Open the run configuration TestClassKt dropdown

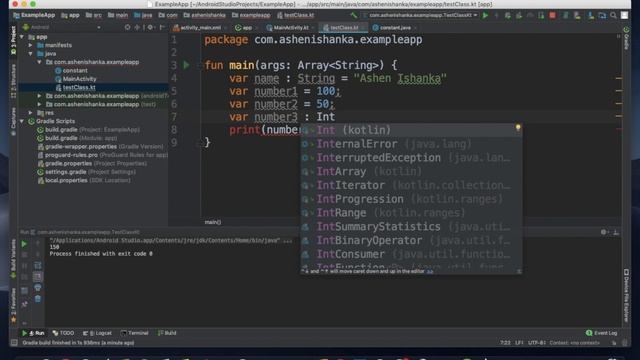pos(420,16)
